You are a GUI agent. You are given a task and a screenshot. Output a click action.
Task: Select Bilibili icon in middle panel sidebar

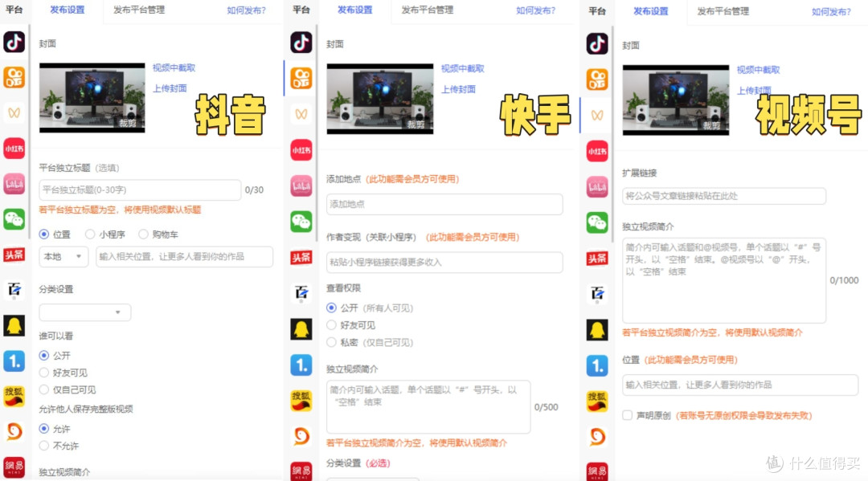(301, 185)
